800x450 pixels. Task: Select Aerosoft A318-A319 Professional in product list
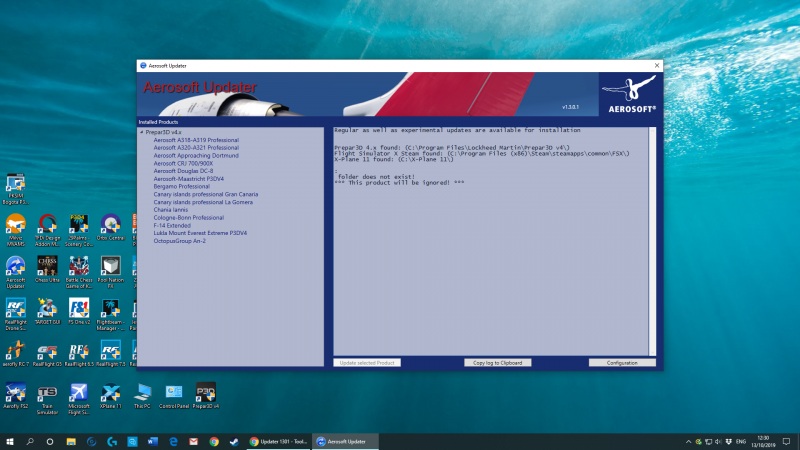tap(196, 140)
